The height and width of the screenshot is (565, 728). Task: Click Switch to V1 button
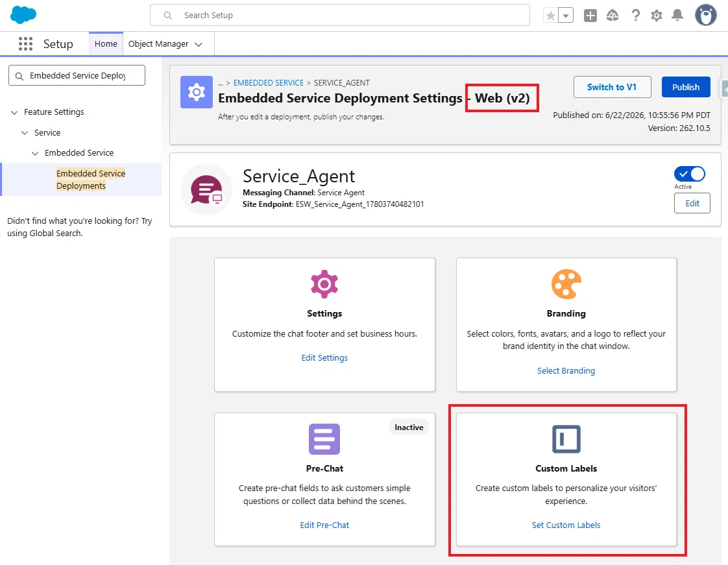[x=612, y=87]
